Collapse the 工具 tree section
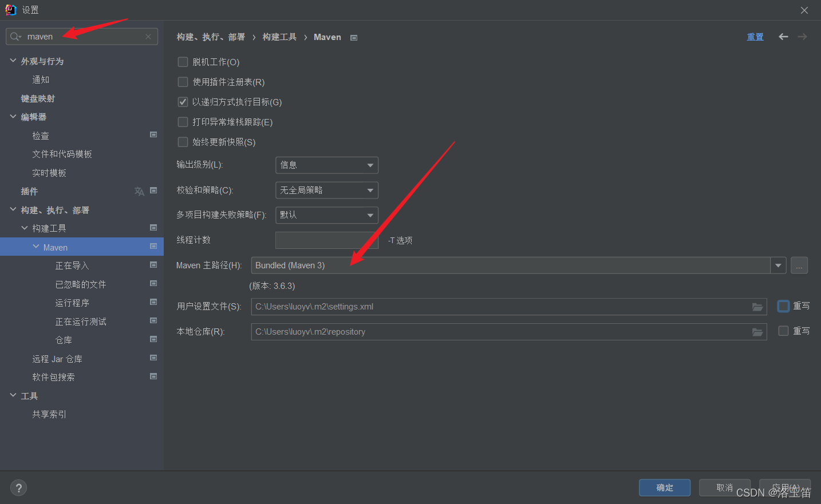Screen dimensions: 821x504 point(13,395)
